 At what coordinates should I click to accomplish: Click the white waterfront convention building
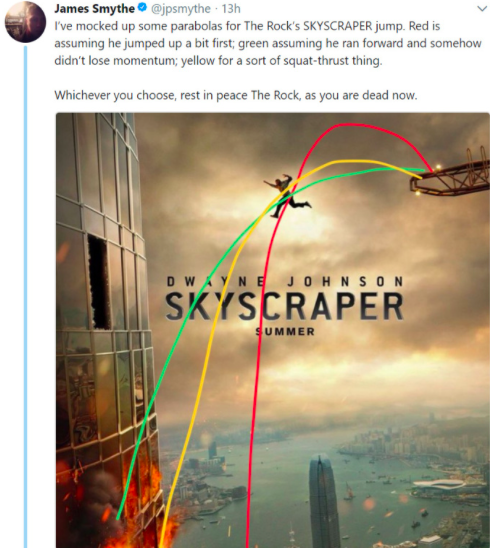coord(440,485)
